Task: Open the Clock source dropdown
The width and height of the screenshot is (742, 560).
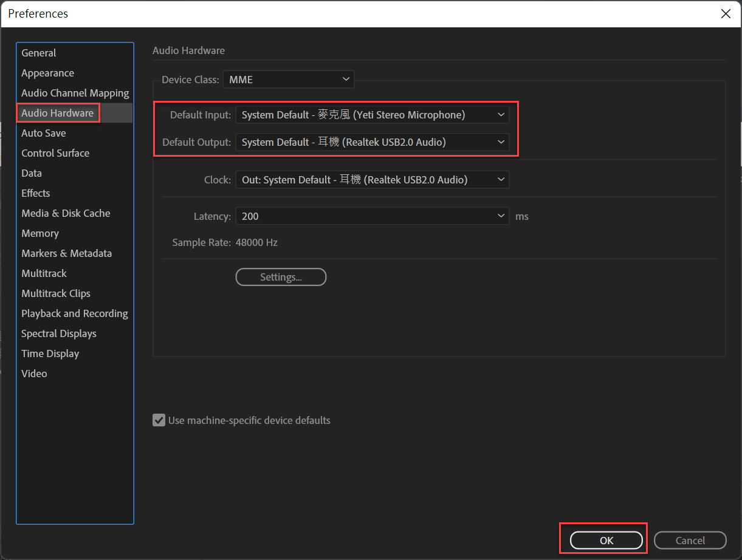Action: coord(373,180)
